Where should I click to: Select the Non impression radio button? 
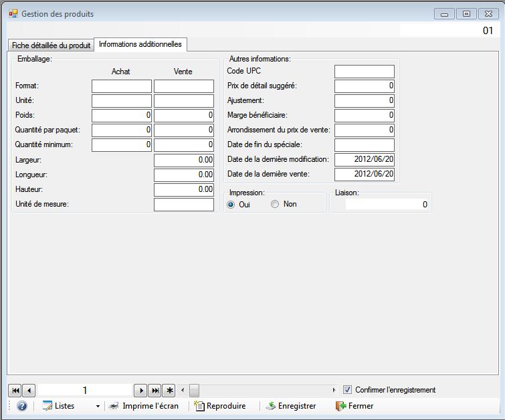[275, 204]
